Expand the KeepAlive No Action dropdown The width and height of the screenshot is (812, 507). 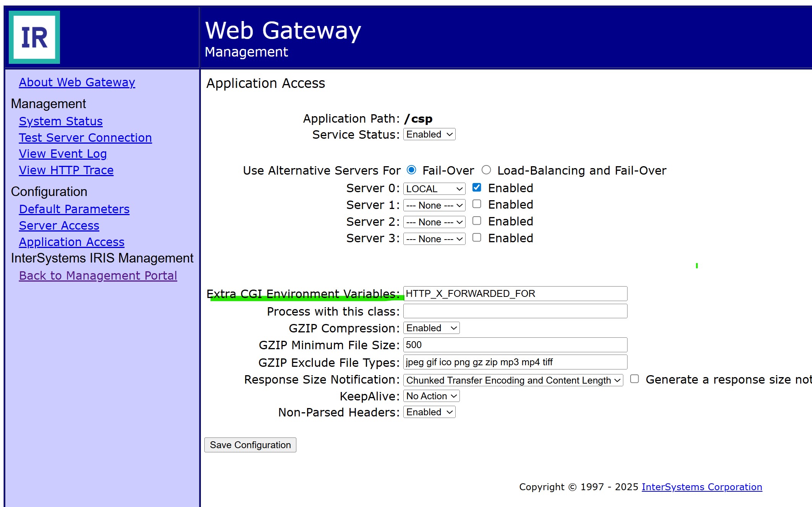(431, 396)
